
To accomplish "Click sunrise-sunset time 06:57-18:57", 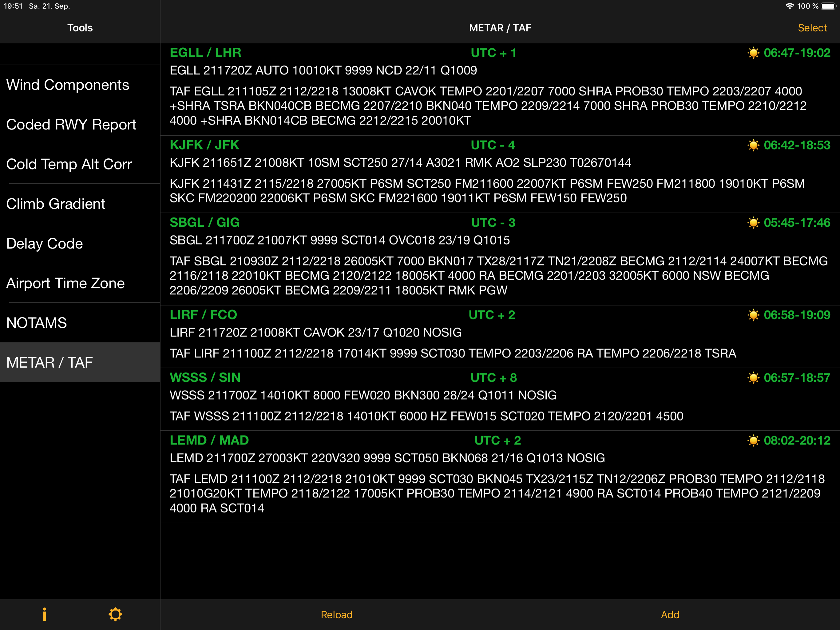I will pos(797,378).
